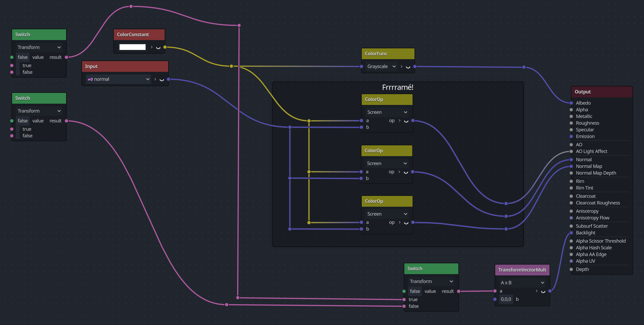Click the 0,0,0 default value for b
This screenshot has width=644, height=325.
coord(506,299)
